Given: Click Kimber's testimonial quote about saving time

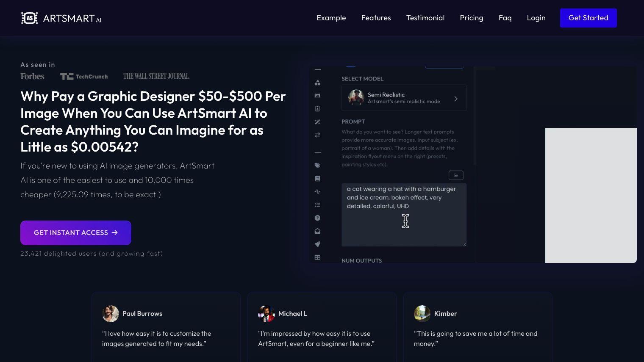Looking at the screenshot, I should (x=476, y=339).
